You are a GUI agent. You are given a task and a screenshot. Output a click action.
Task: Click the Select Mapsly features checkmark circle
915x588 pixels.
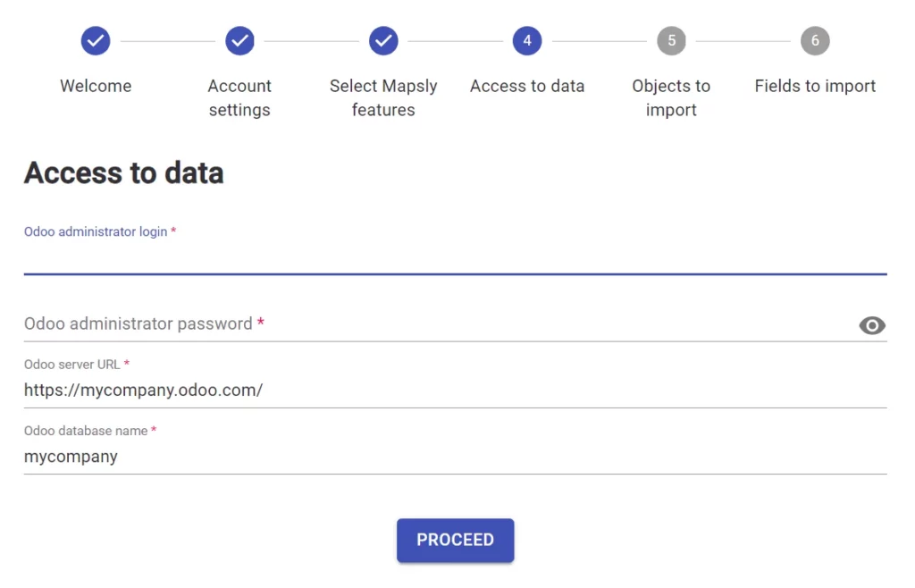coord(383,41)
